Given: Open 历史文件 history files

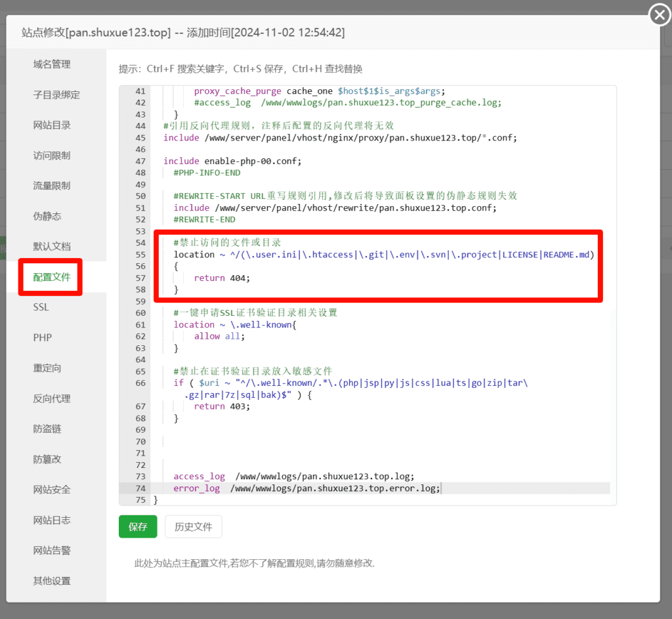Looking at the screenshot, I should [x=193, y=526].
